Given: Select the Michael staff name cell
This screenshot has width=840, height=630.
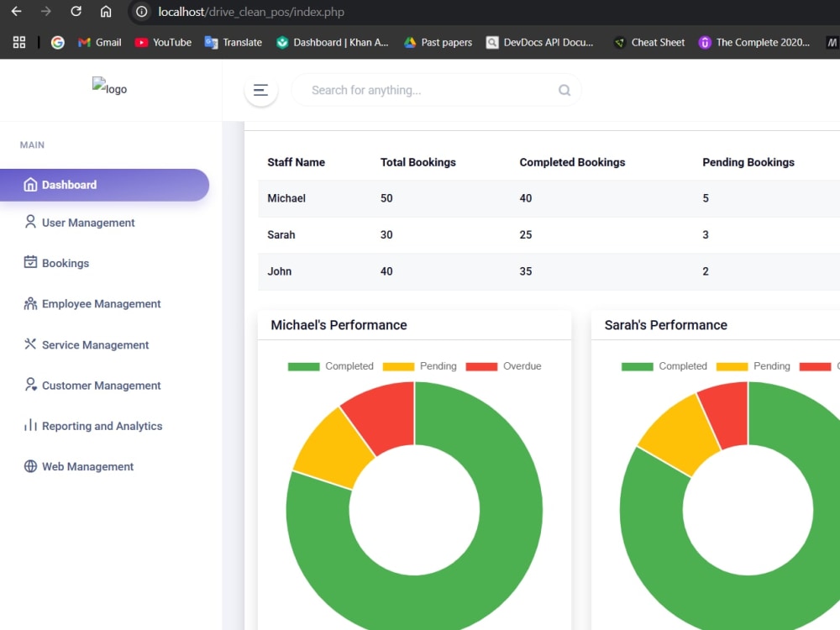Looking at the screenshot, I should pos(286,198).
